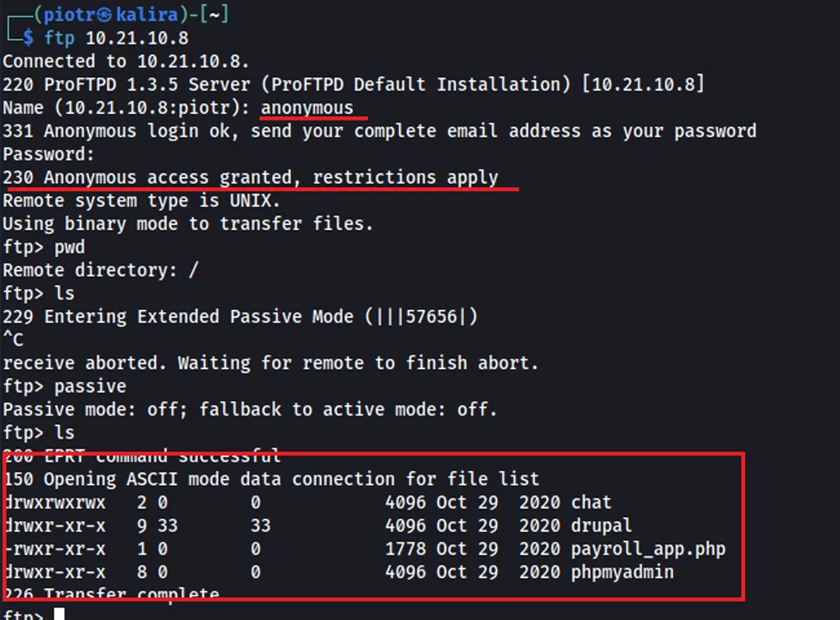Click the underlined anonymous username

coord(308,108)
